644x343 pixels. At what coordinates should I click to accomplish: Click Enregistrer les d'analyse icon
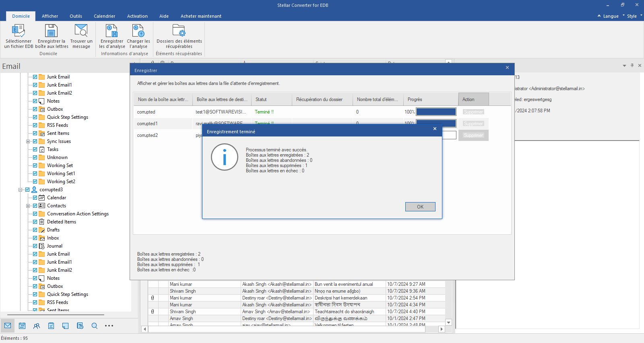[x=111, y=31]
